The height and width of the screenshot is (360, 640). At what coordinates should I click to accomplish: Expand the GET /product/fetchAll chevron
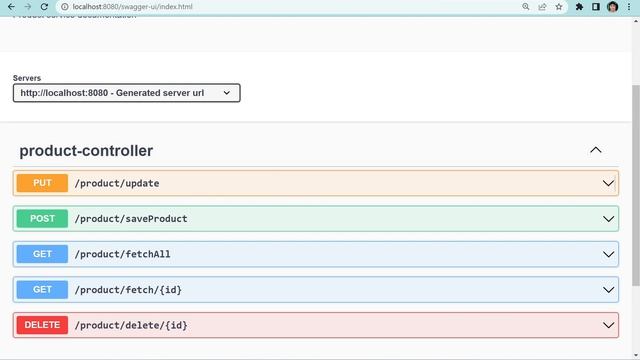point(608,254)
